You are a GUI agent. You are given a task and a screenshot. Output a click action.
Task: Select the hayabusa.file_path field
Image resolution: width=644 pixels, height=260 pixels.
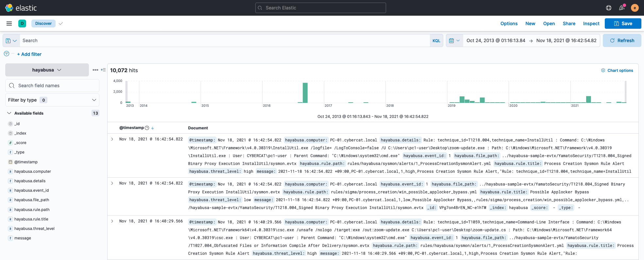pyautogui.click(x=32, y=200)
